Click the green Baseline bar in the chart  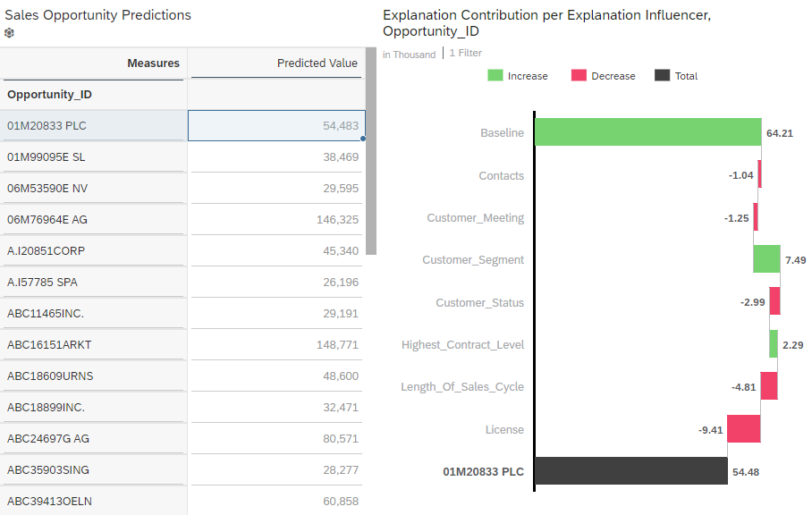pos(647,132)
